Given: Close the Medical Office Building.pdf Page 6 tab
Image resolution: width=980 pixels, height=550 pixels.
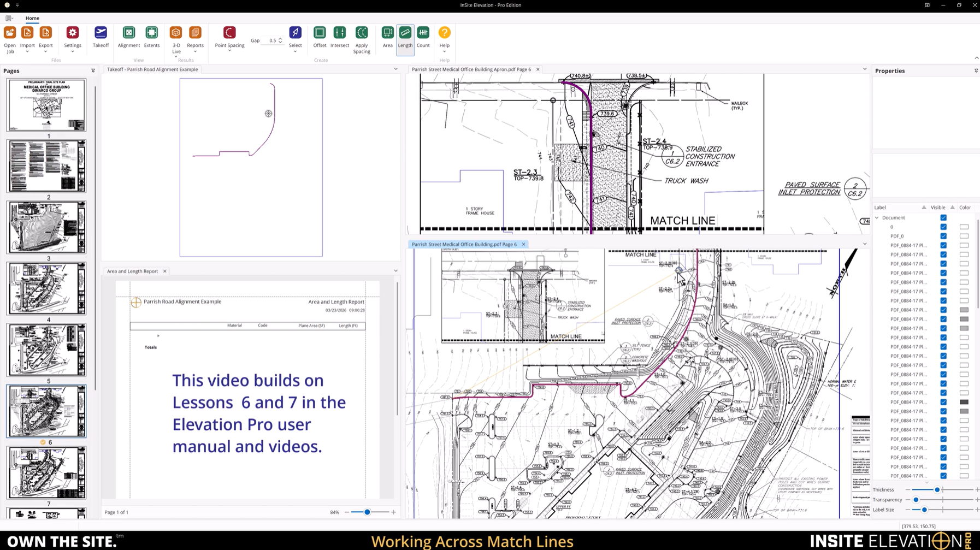Looking at the screenshot, I should 523,244.
